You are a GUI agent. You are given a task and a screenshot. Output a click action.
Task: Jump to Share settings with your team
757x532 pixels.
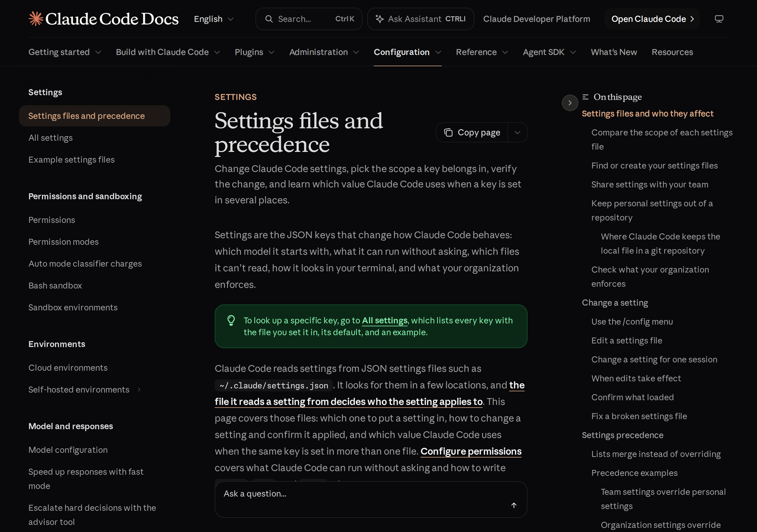pos(650,184)
